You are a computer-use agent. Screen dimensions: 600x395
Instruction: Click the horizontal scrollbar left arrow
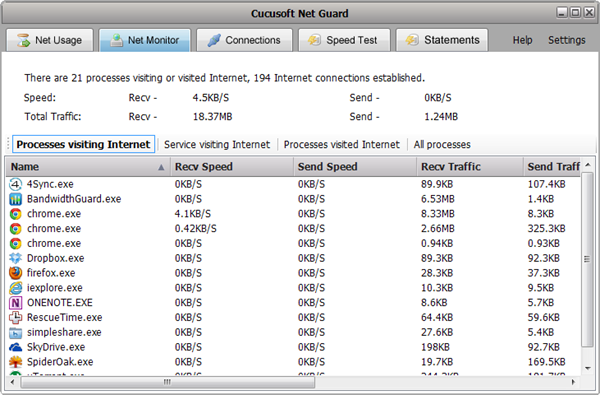pyautogui.click(x=13, y=382)
